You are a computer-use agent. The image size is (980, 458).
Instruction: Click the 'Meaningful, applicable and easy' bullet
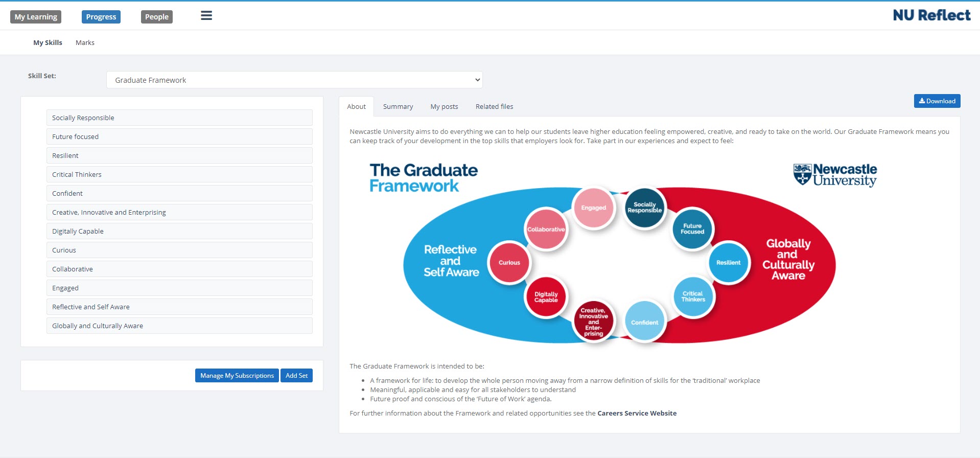(x=473, y=390)
